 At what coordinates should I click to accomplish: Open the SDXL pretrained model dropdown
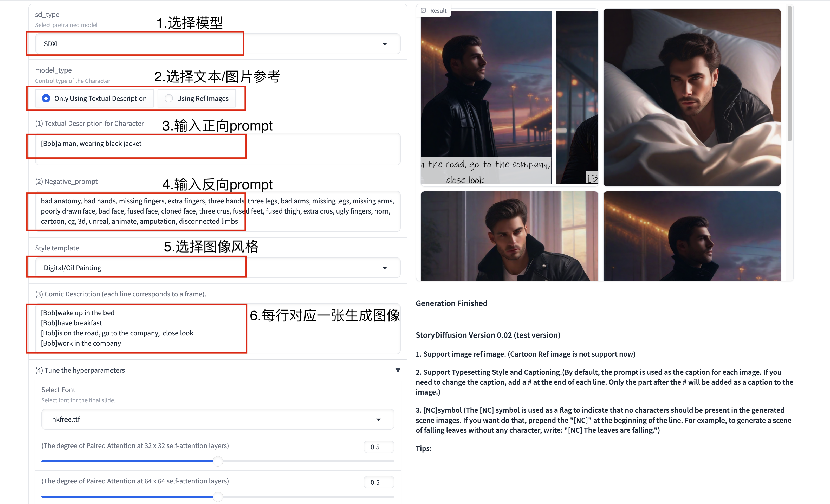pos(218,44)
